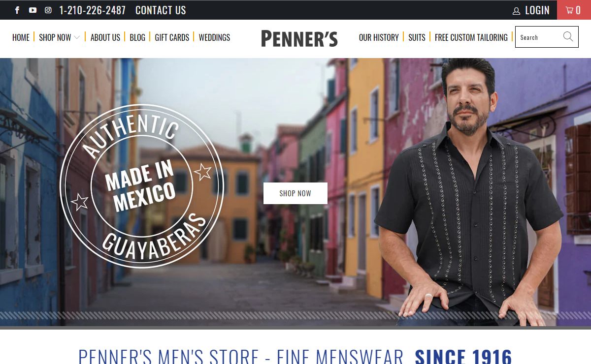Open the Instagram profile icon
Screen dimensions: 591x364
[x=48, y=10]
